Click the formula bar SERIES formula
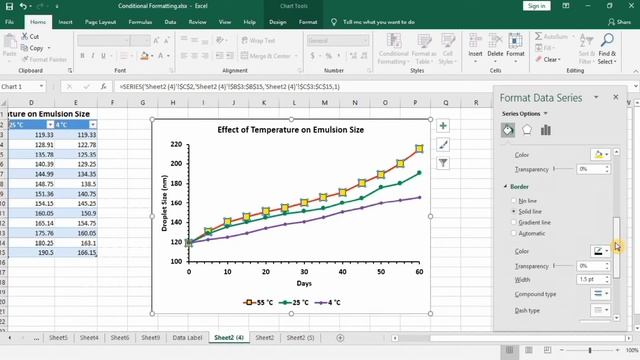640x360 pixels. coord(230,87)
